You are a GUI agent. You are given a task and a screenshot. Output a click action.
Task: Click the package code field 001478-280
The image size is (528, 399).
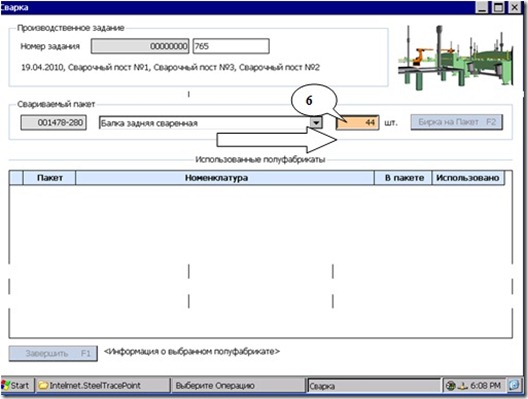54,123
